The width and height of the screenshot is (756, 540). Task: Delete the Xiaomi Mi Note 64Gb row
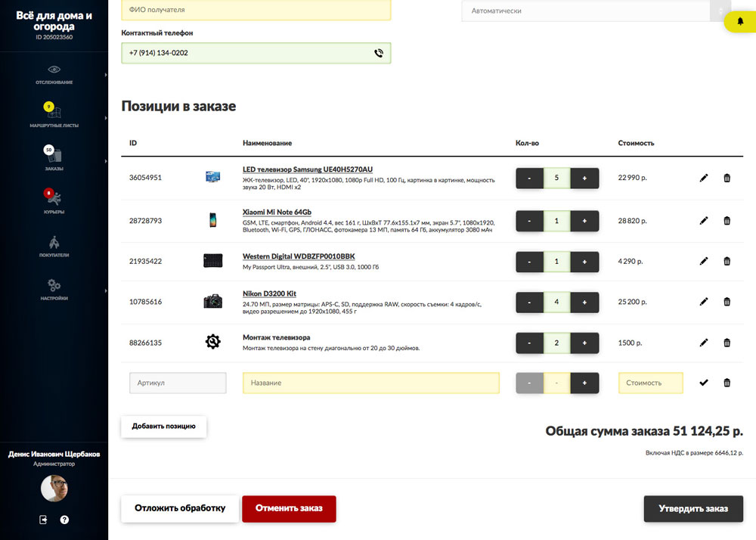727,220
